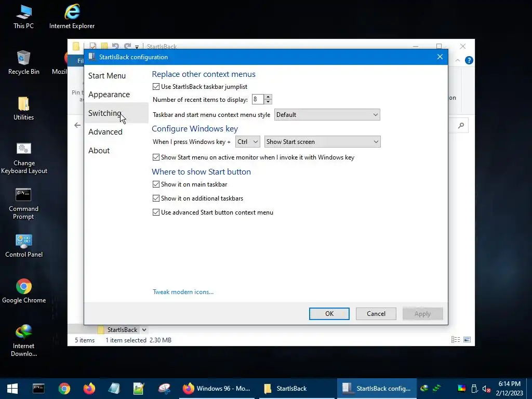Launch Command Prompt from taskbar
The height and width of the screenshot is (399, 532).
click(x=38, y=389)
